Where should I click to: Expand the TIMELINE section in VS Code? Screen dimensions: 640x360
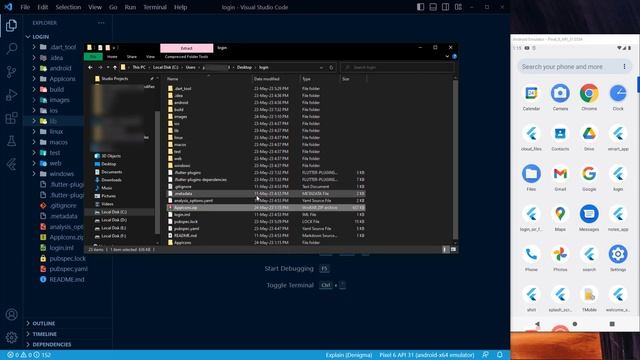coord(28,334)
